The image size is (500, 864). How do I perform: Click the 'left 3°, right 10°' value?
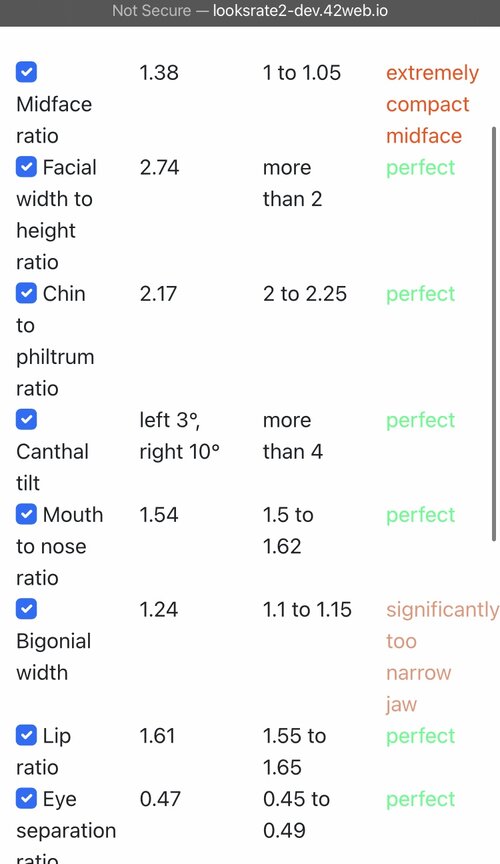(x=179, y=435)
